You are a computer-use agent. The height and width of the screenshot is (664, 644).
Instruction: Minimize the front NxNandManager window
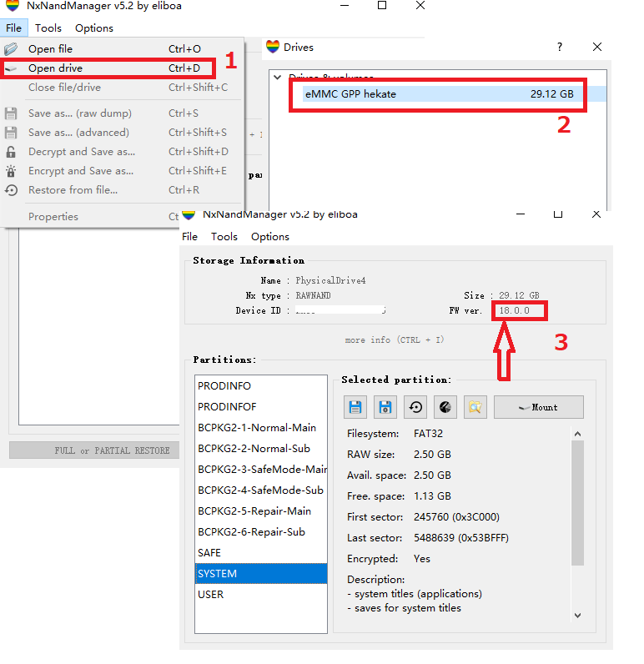(x=521, y=214)
